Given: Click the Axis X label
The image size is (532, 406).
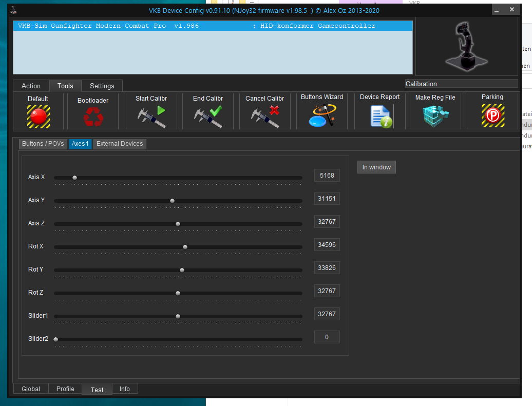Looking at the screenshot, I should pyautogui.click(x=36, y=177).
